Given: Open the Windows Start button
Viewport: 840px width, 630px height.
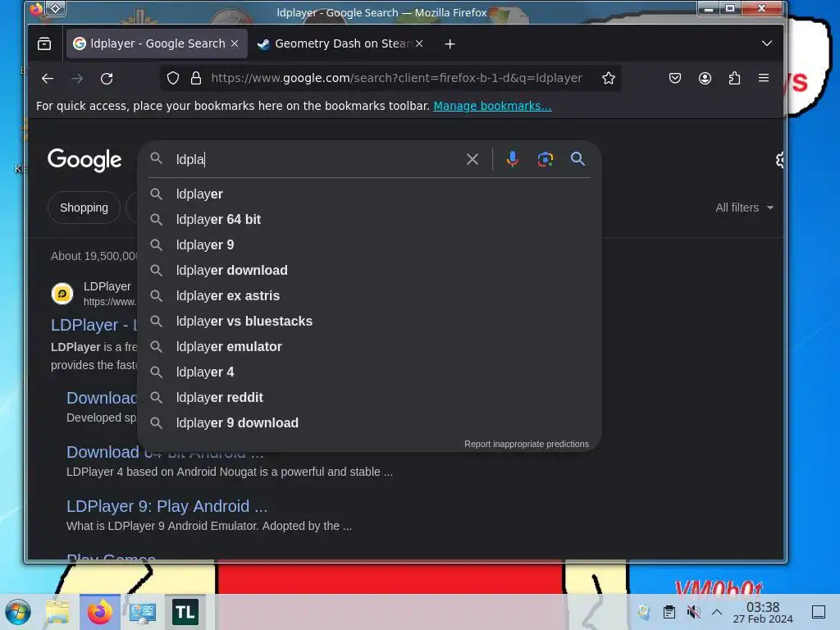Looking at the screenshot, I should point(18,612).
